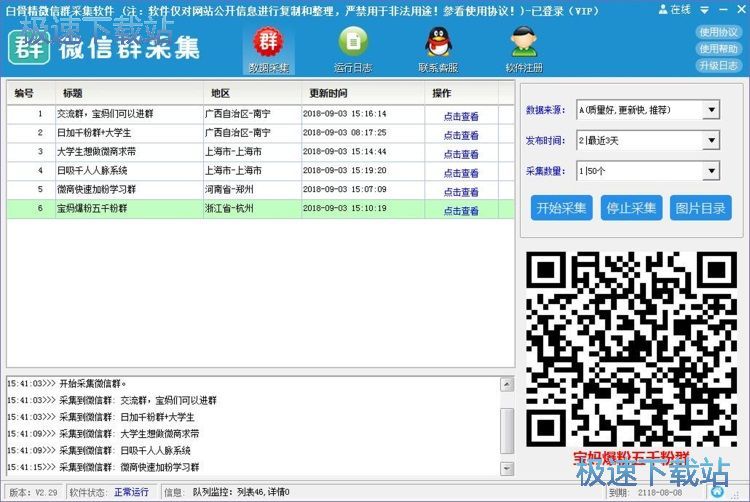
Task: Click the 操作 column header
Action: [462, 93]
